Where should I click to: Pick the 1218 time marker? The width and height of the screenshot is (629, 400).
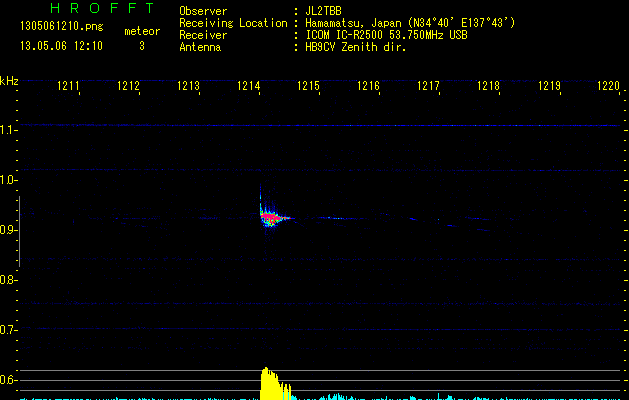(488, 87)
